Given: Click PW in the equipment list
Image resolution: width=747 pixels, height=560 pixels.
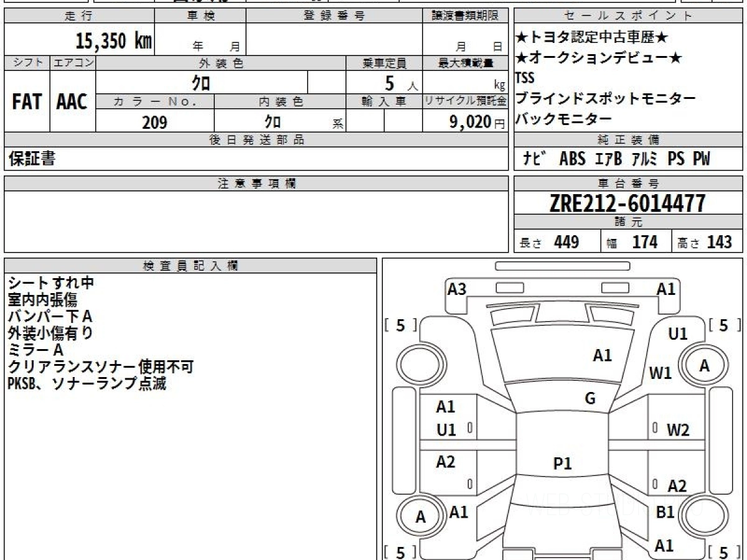Looking at the screenshot, I should [701, 159].
